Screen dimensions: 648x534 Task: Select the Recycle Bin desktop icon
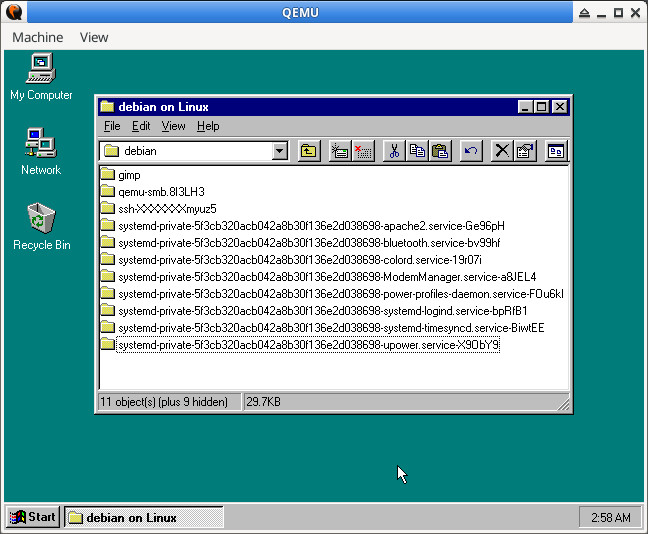pyautogui.click(x=41, y=226)
